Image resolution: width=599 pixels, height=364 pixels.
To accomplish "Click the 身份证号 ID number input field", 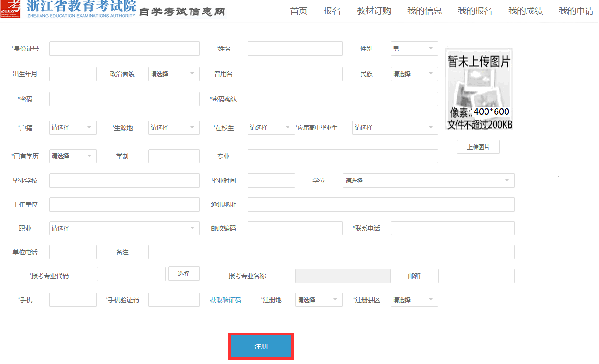I will coord(124,48).
